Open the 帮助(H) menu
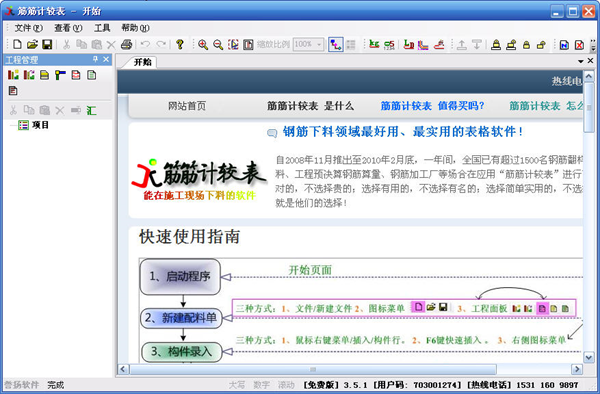 [135, 28]
